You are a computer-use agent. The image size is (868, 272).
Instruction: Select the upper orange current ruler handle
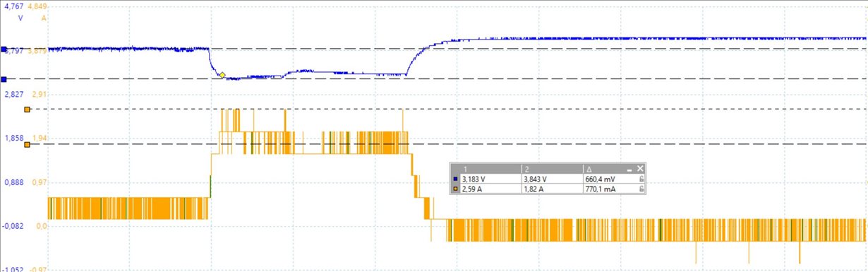click(27, 110)
